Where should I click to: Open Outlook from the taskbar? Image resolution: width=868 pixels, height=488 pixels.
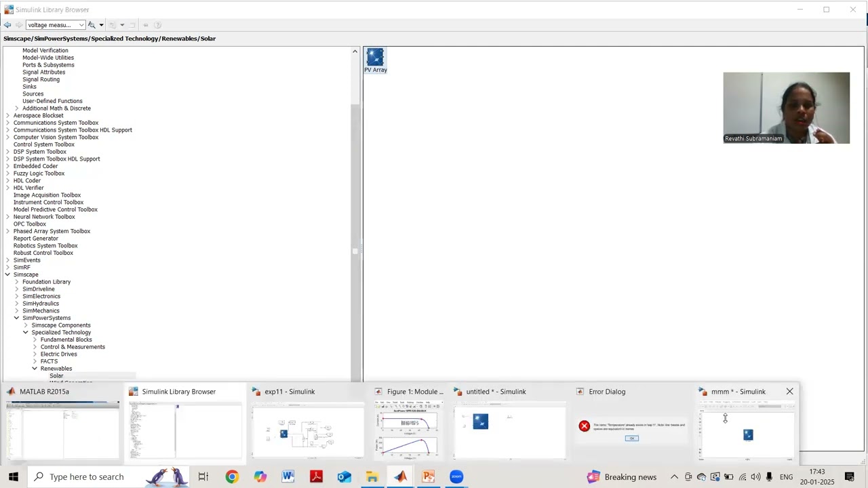[344, 476]
